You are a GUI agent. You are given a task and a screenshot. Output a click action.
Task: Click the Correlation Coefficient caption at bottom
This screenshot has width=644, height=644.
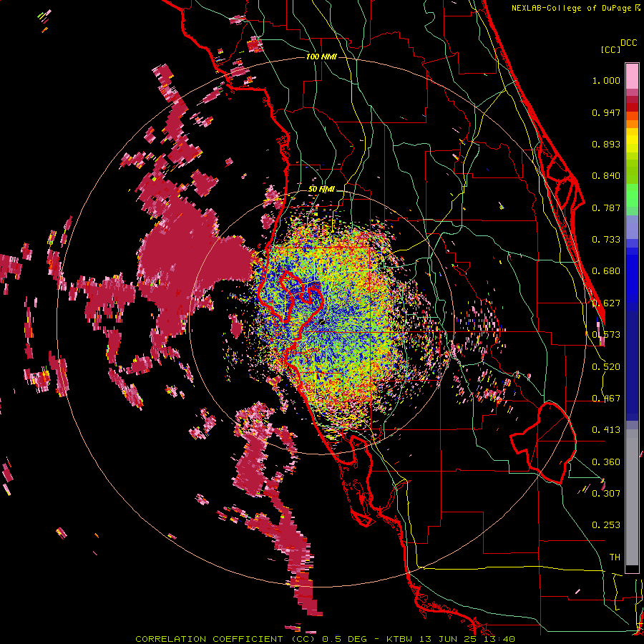pos(324,639)
